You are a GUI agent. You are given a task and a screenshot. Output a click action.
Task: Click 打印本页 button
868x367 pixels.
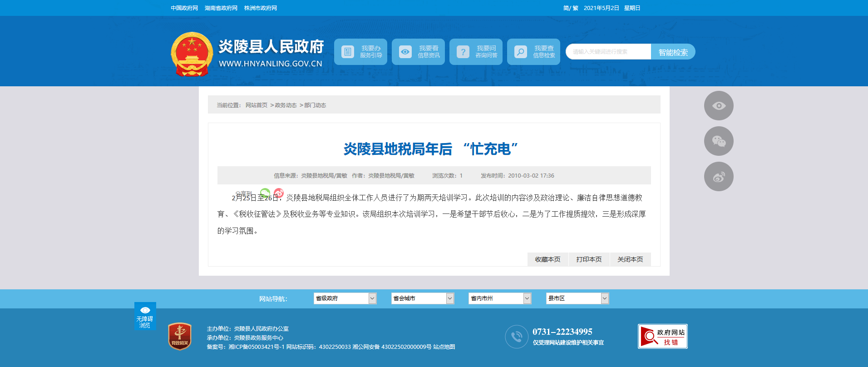tap(589, 259)
